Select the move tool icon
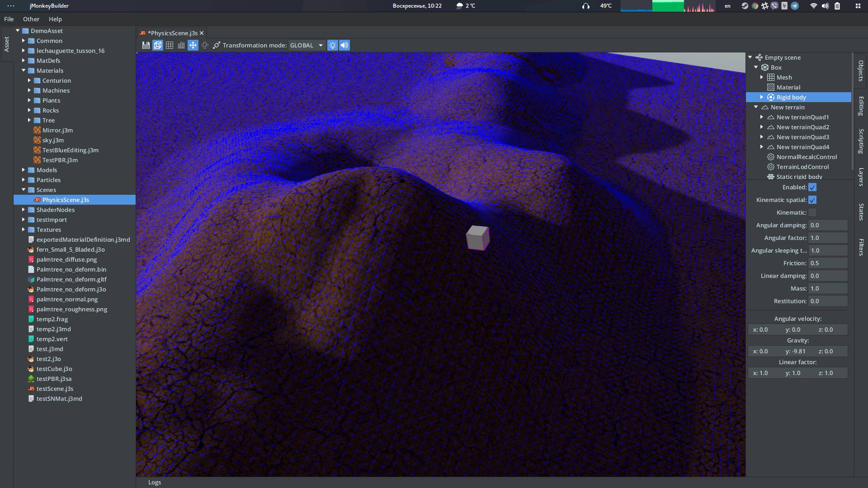 tap(193, 45)
